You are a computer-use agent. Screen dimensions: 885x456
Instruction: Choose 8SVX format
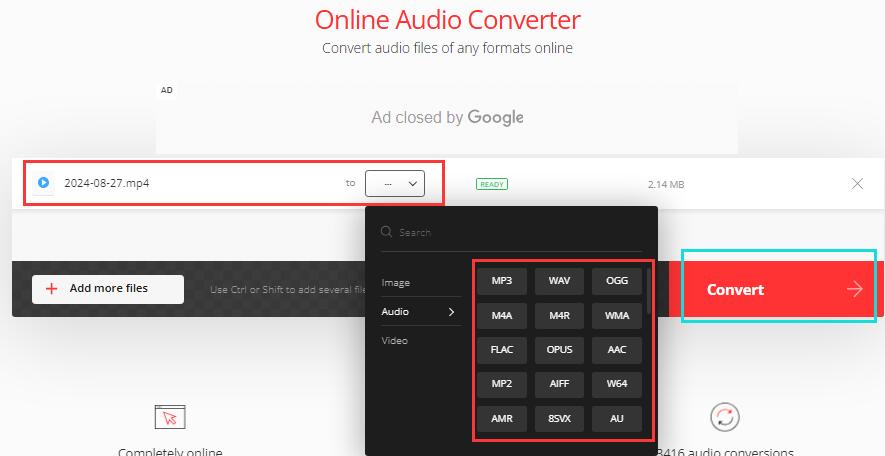click(x=559, y=419)
